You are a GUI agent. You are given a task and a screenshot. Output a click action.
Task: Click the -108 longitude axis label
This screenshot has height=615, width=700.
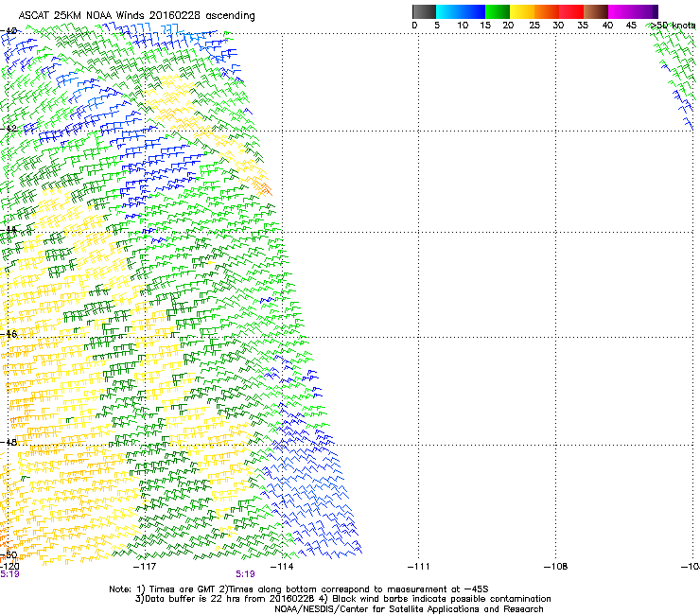[556, 567]
